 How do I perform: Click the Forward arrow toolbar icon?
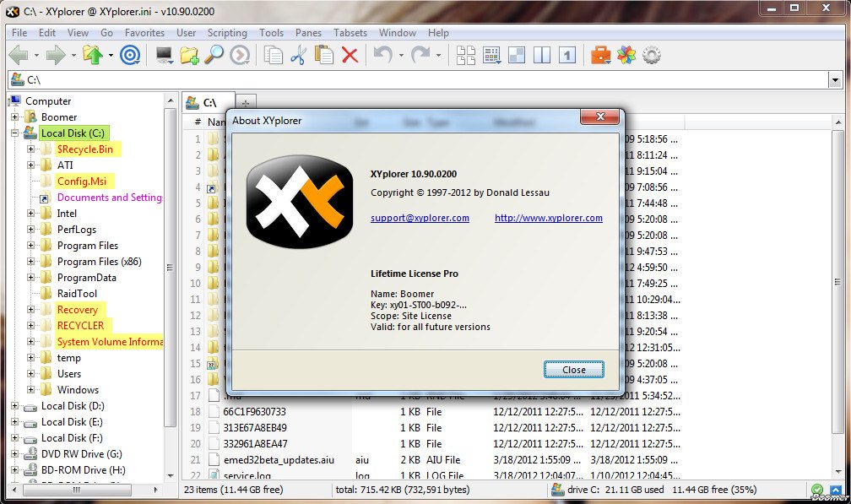tap(56, 55)
